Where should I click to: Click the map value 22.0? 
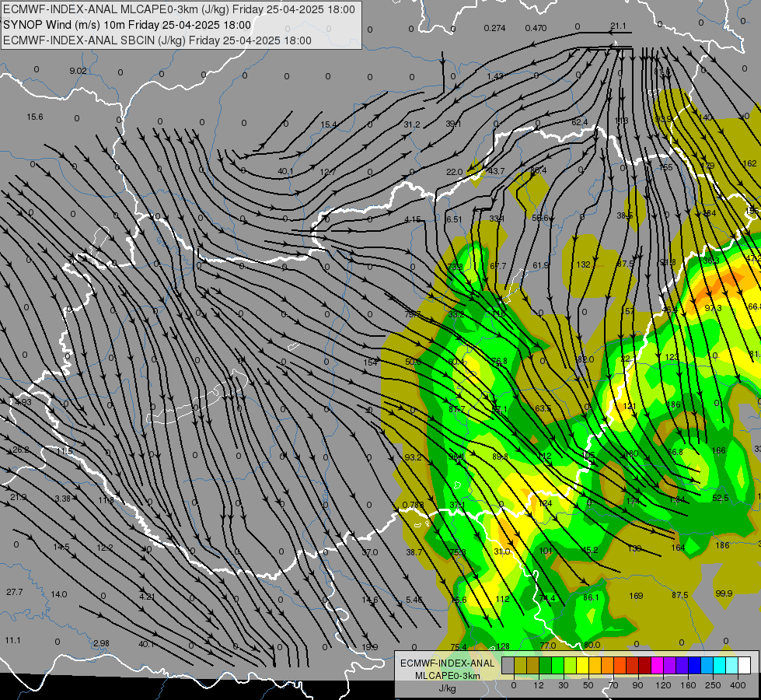[454, 171]
